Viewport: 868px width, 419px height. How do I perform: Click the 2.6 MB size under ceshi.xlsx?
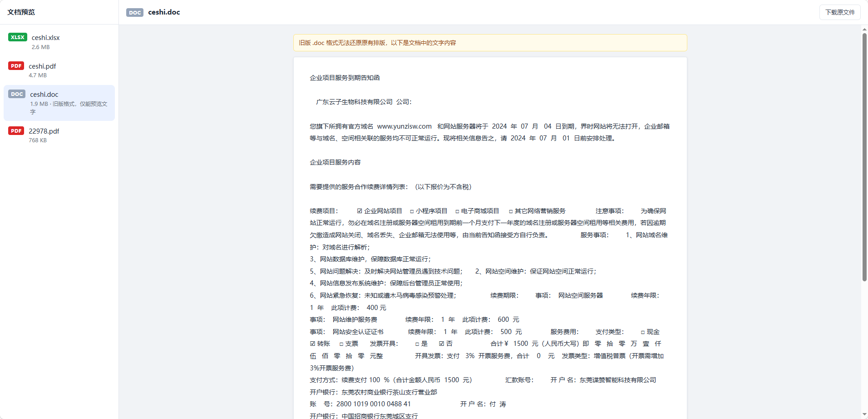click(41, 47)
